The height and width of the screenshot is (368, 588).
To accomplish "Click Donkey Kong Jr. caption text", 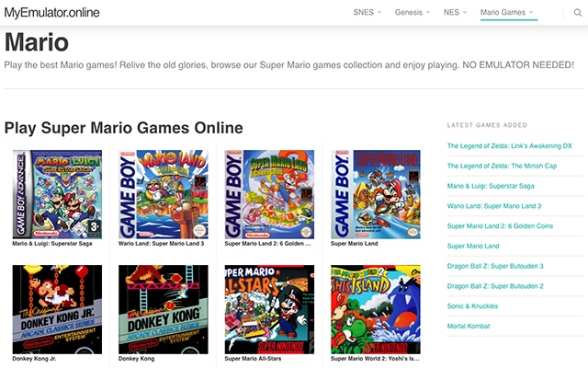I will click(x=34, y=359).
